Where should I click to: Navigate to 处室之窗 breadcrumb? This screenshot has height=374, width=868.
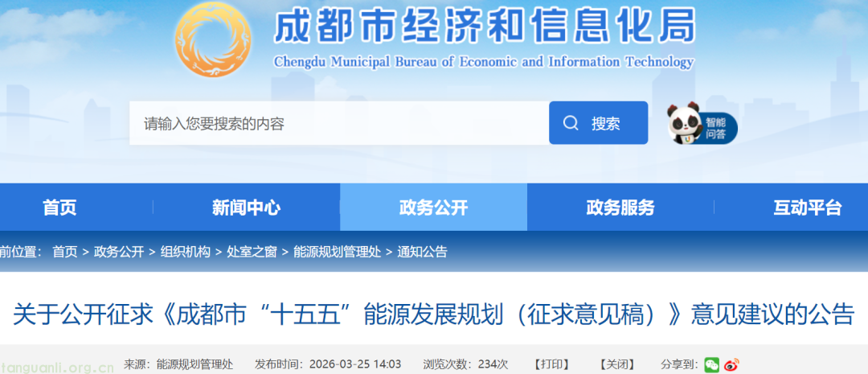click(x=252, y=252)
